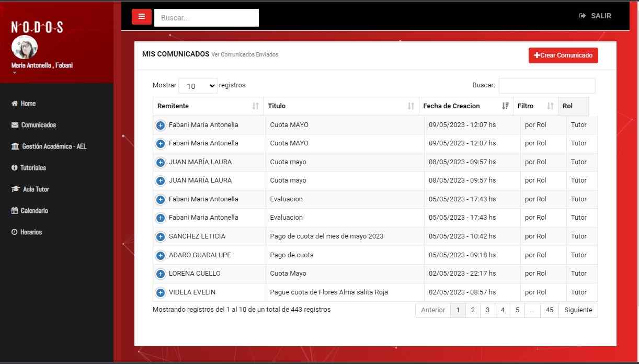Image resolution: width=639 pixels, height=364 pixels.
Task: Go to page 45 in pagination
Action: click(x=549, y=310)
